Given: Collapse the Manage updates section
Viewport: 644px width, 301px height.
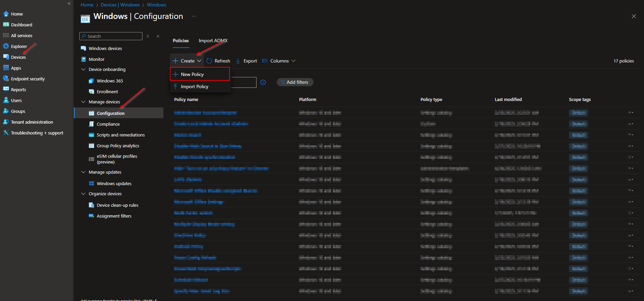Looking at the screenshot, I should pyautogui.click(x=83, y=172).
